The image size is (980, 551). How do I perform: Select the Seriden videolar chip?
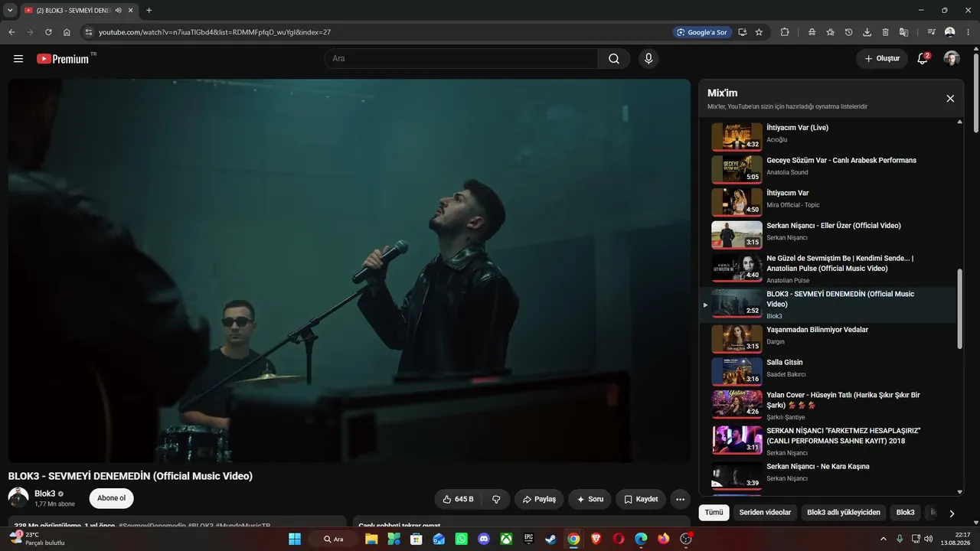(765, 513)
